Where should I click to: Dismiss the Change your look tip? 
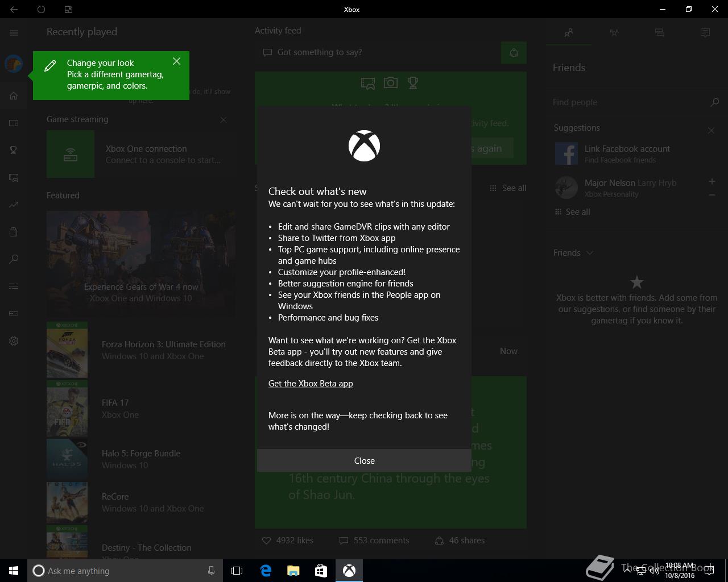coord(176,61)
